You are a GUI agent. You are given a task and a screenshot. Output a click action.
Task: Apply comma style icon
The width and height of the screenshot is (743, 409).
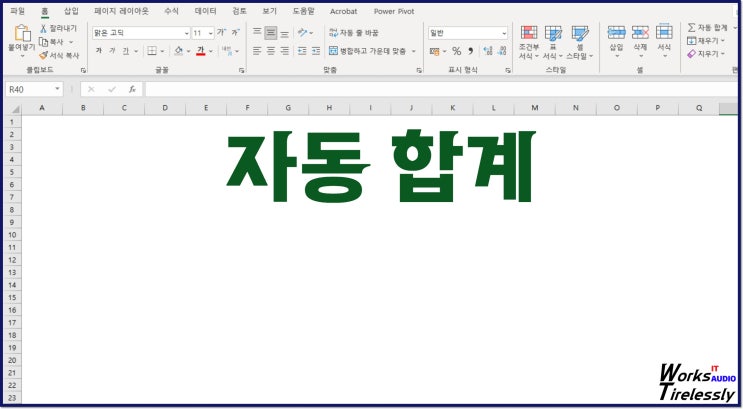pos(471,51)
